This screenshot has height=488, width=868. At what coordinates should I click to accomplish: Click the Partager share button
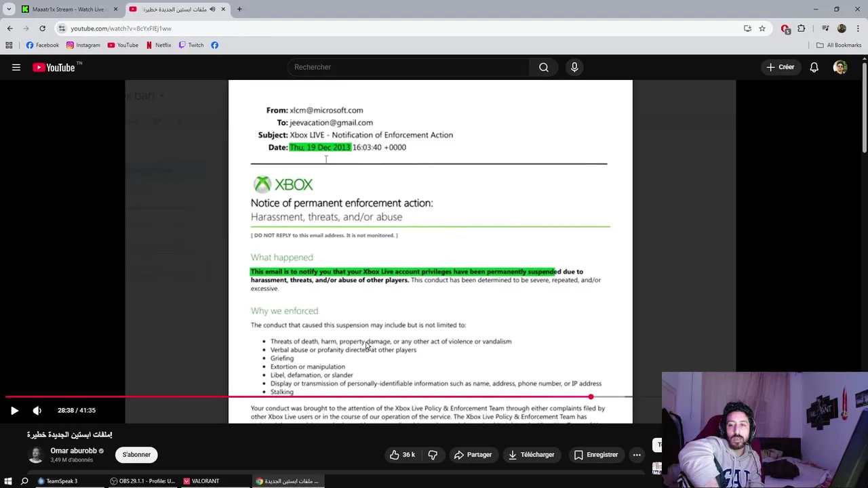[473, 455]
